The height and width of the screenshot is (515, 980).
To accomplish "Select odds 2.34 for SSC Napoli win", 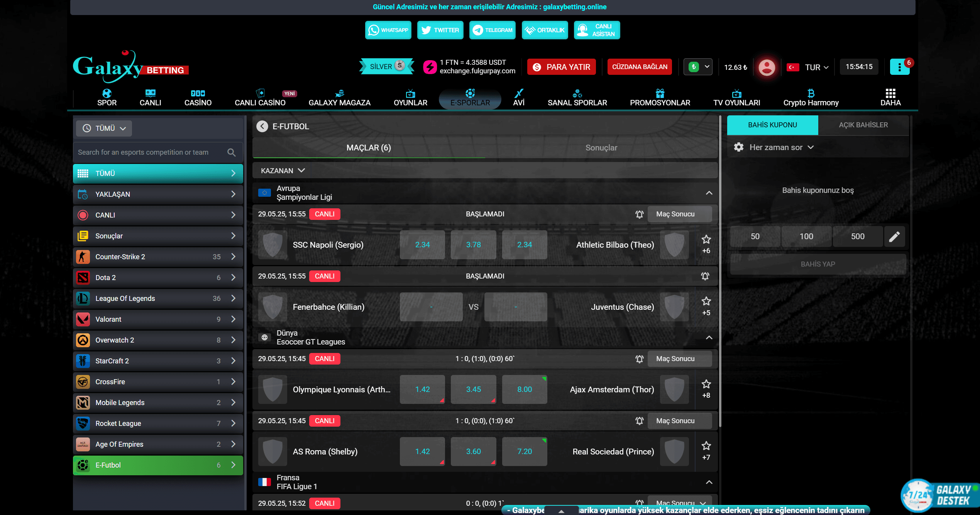I will [422, 245].
